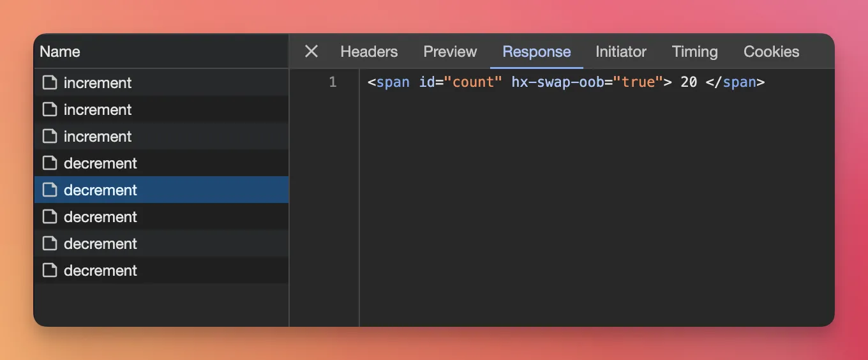Image resolution: width=868 pixels, height=360 pixels.
Task: Click the file icon of the first increment request
Action: [50, 83]
